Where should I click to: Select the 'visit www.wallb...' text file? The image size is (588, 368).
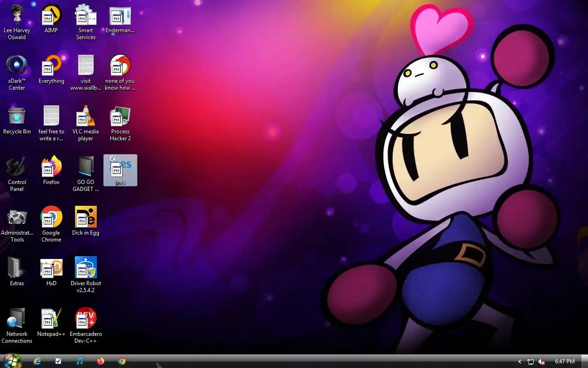86,72
